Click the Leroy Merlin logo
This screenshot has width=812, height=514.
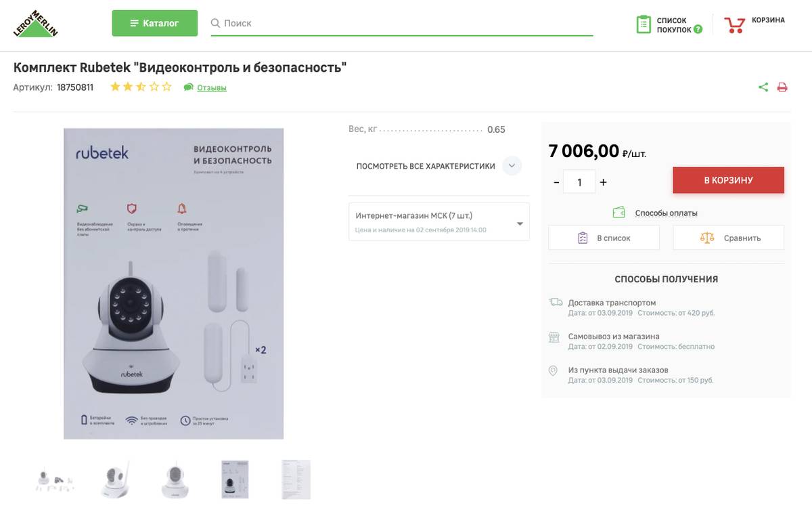(35, 24)
